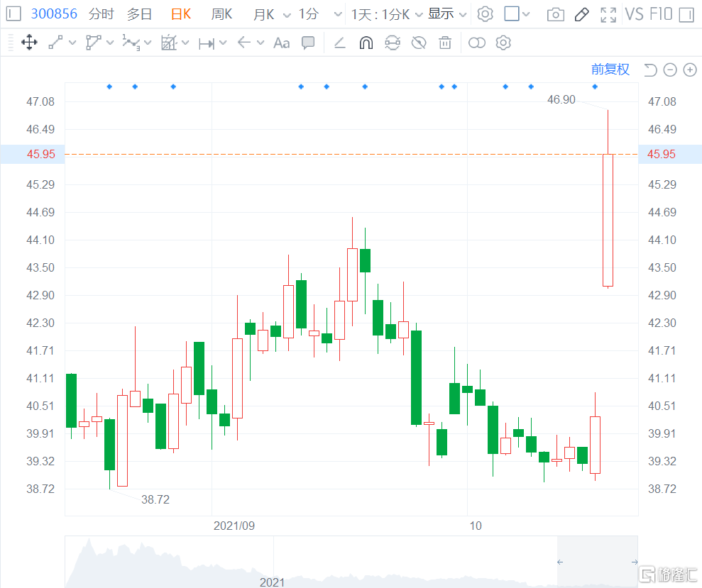Viewport: 702px width, 588px height.
Task: Click the 2021/09 date axis label
Action: click(234, 526)
